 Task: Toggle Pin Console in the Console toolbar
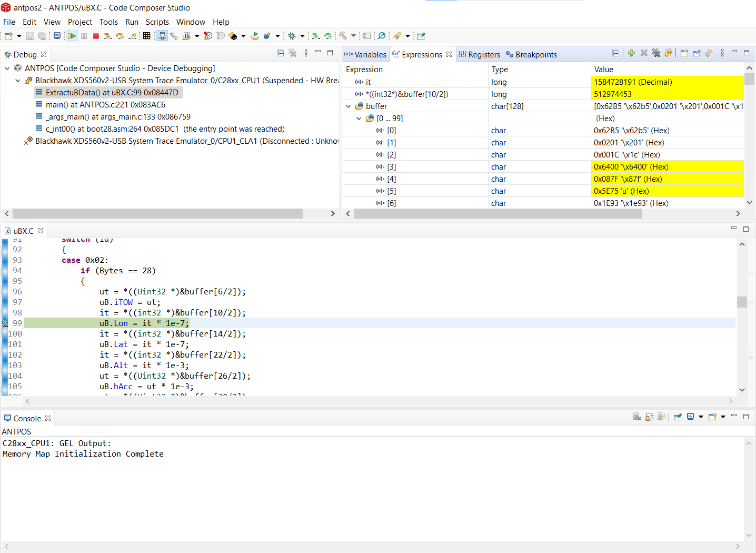[x=678, y=417]
